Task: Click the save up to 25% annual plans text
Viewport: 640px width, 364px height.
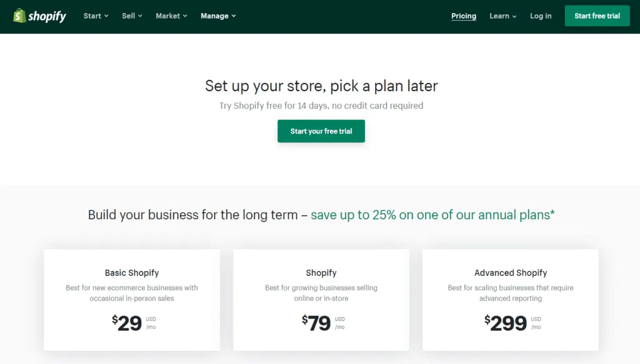Action: coord(432,215)
